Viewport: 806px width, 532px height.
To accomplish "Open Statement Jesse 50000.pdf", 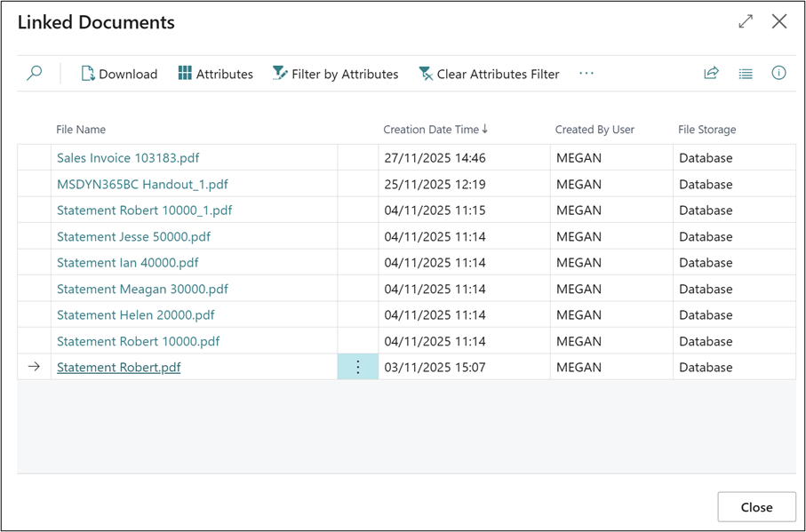I will 133,237.
